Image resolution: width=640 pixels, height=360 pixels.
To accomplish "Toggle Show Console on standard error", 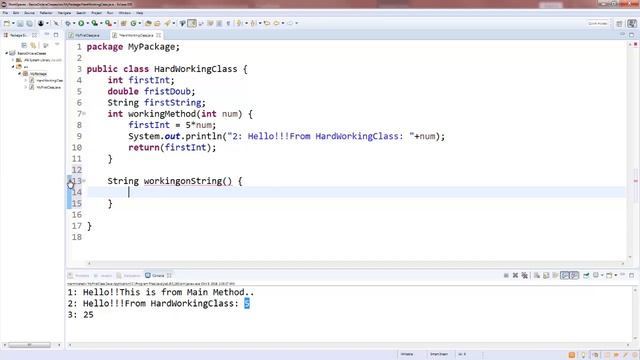I will (574, 276).
